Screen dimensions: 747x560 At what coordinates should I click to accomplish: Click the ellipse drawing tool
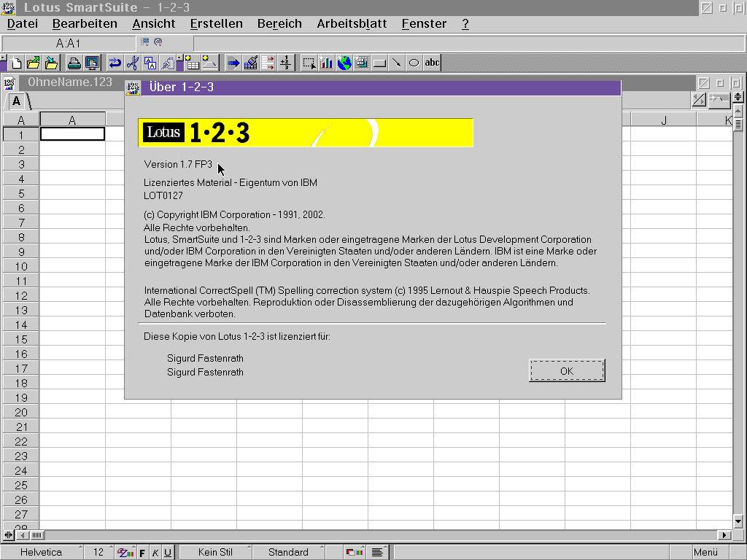point(414,63)
